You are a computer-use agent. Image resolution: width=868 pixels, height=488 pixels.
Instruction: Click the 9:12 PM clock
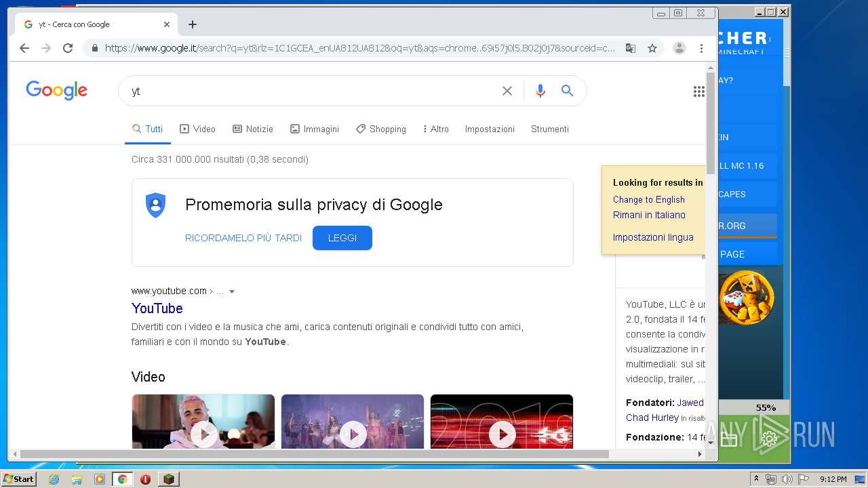tap(833, 479)
